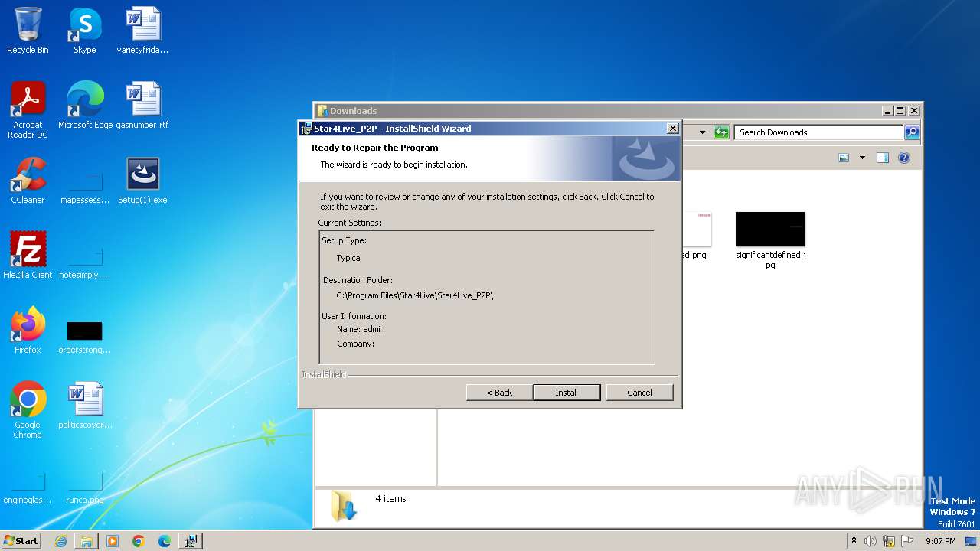Open the Recycle Bin desktop icon

(28, 31)
